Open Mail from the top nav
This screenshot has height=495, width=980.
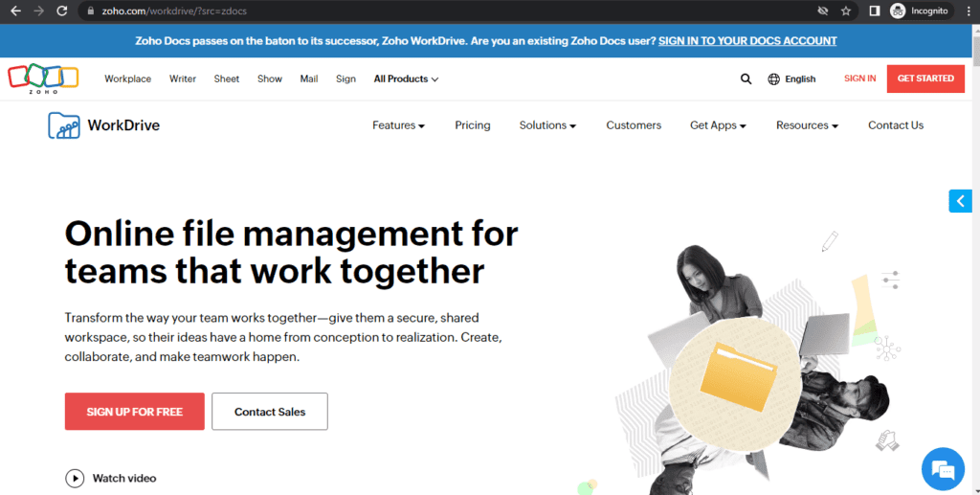coord(309,79)
